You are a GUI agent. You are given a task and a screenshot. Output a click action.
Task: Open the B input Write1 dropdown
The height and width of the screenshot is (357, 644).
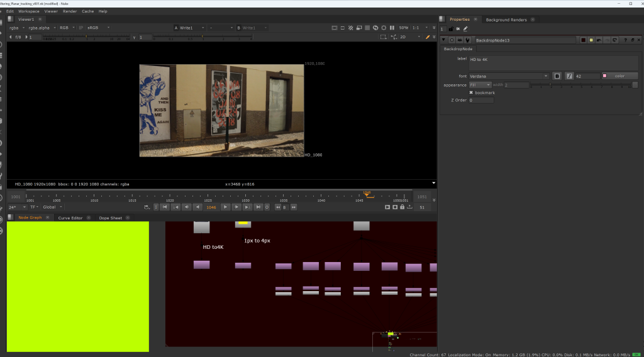pos(252,28)
